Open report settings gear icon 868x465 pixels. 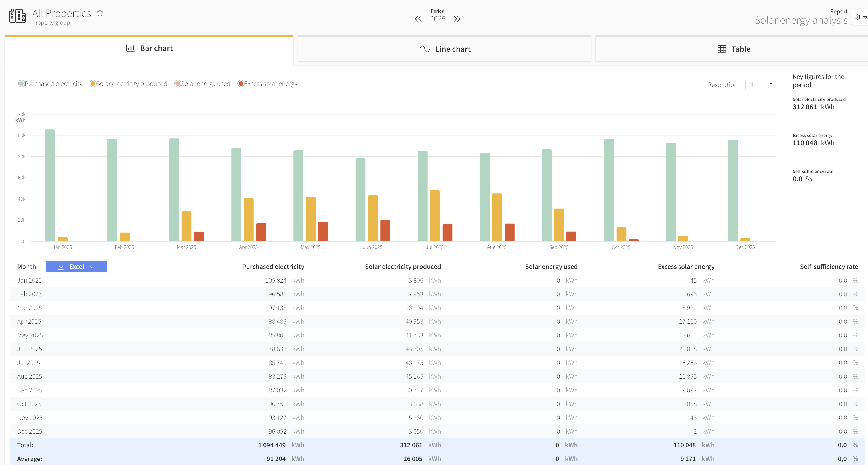click(857, 17)
